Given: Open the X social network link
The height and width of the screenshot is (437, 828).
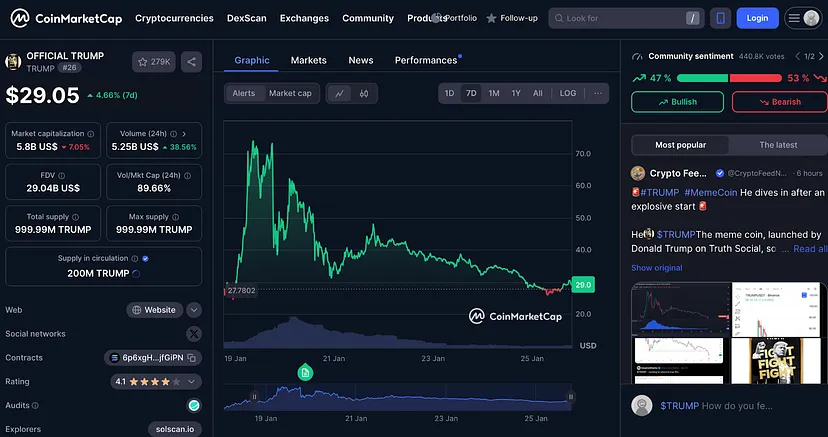Looking at the screenshot, I should 194,334.
